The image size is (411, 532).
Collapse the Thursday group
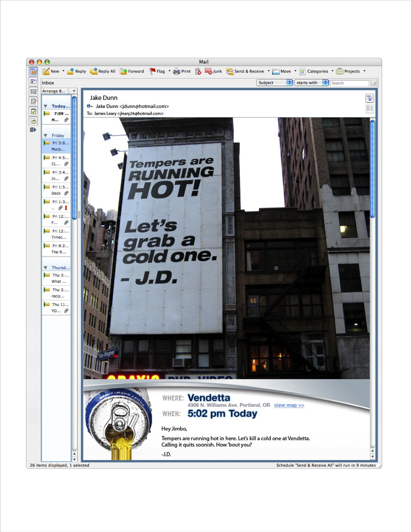click(x=45, y=268)
